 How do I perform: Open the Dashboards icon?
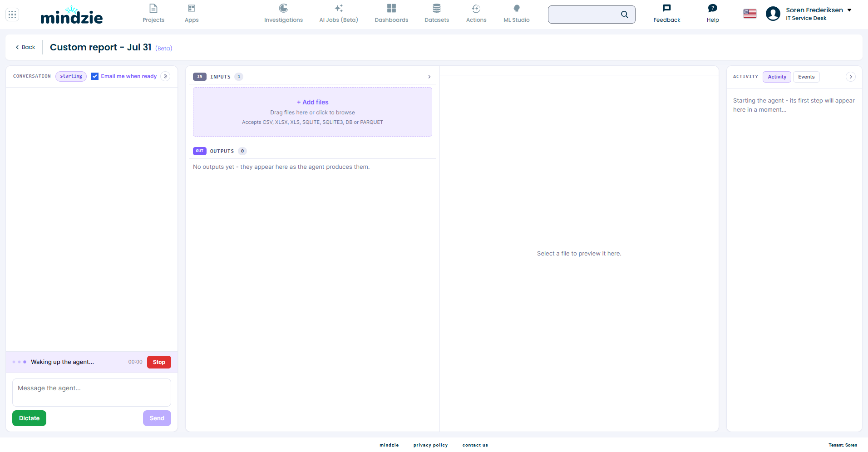pyautogui.click(x=391, y=8)
